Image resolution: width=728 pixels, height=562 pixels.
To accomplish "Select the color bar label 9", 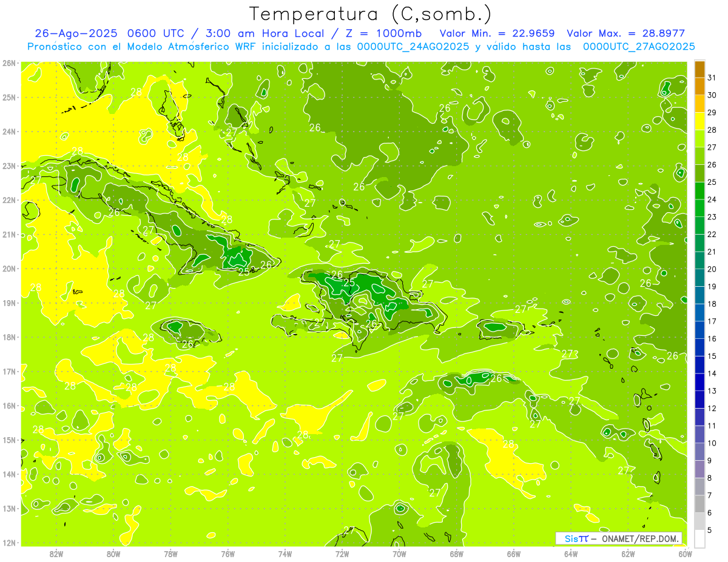I will click(x=710, y=461).
